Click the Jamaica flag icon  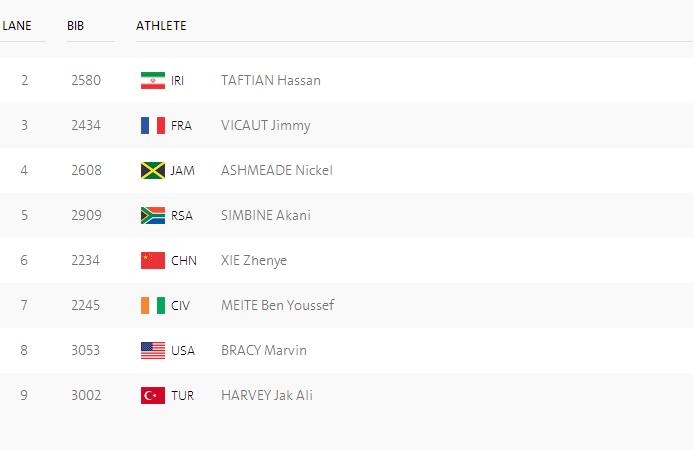pyautogui.click(x=153, y=170)
